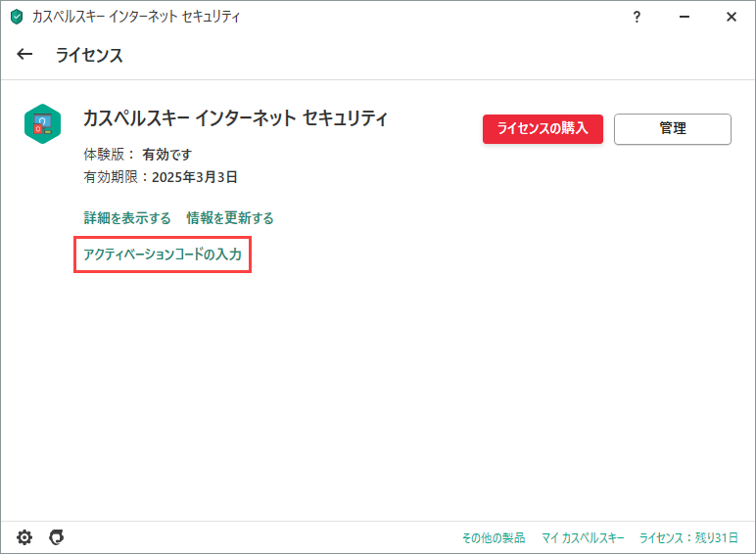Click ライセンス：残り31日 status link
Screen dimensions: 756x554
pos(688,537)
